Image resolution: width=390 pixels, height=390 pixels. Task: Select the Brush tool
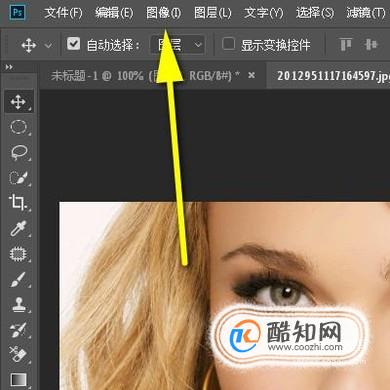(19, 279)
